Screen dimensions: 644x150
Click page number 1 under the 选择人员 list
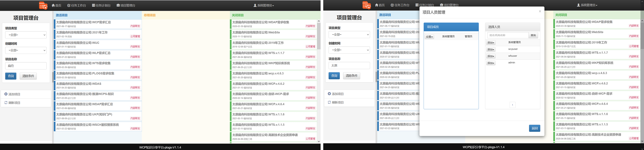click(x=513, y=105)
